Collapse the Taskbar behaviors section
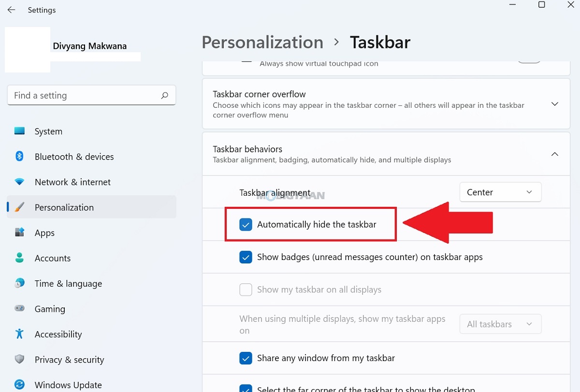580x392 pixels. click(554, 154)
